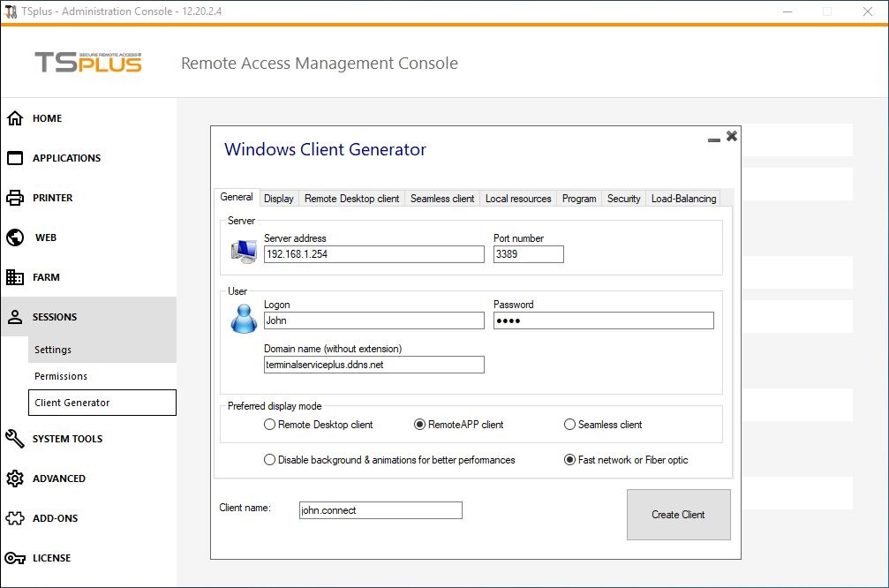Click the Applications window icon in sidebar
Viewport: 889px width, 588px height.
pyautogui.click(x=15, y=158)
